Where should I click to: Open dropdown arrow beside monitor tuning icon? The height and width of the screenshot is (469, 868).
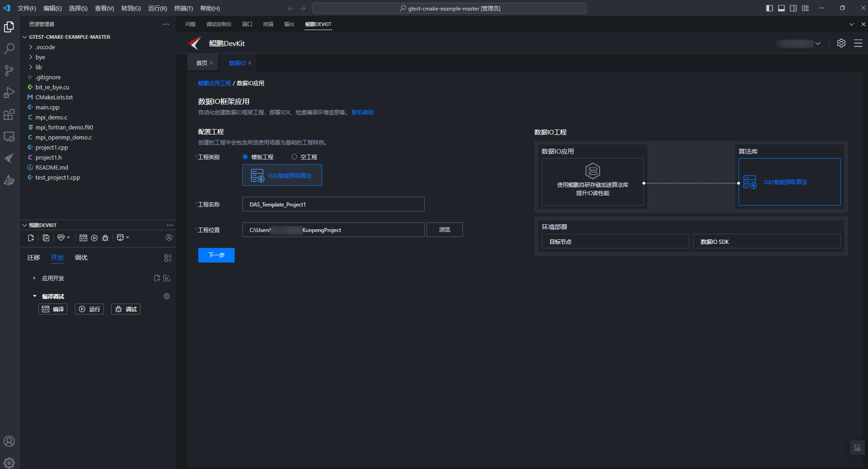[128, 237]
